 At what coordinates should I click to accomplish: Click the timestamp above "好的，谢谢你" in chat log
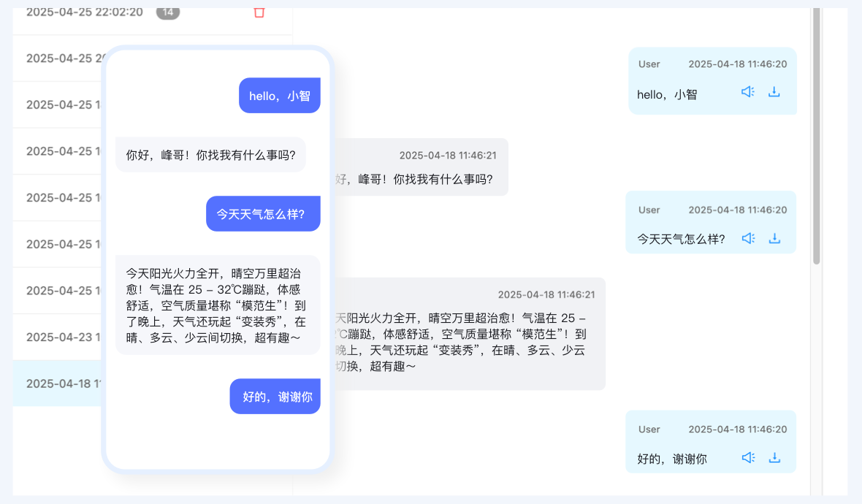[737, 429]
